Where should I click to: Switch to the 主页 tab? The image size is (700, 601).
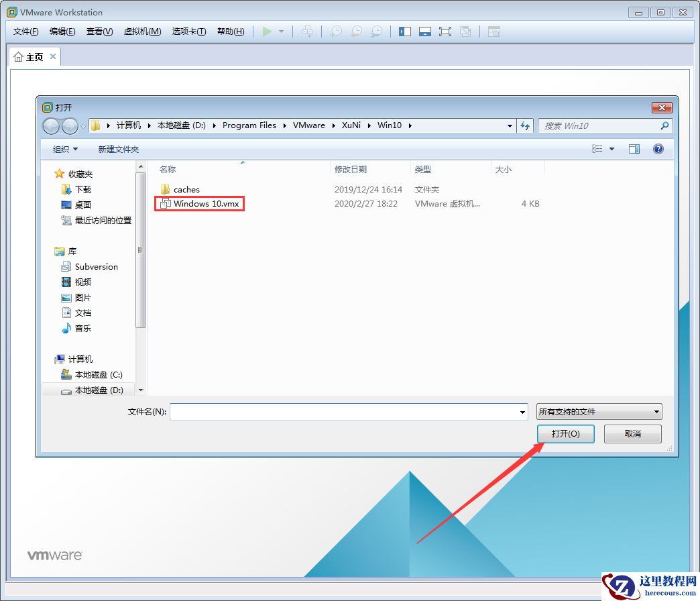tap(35, 56)
